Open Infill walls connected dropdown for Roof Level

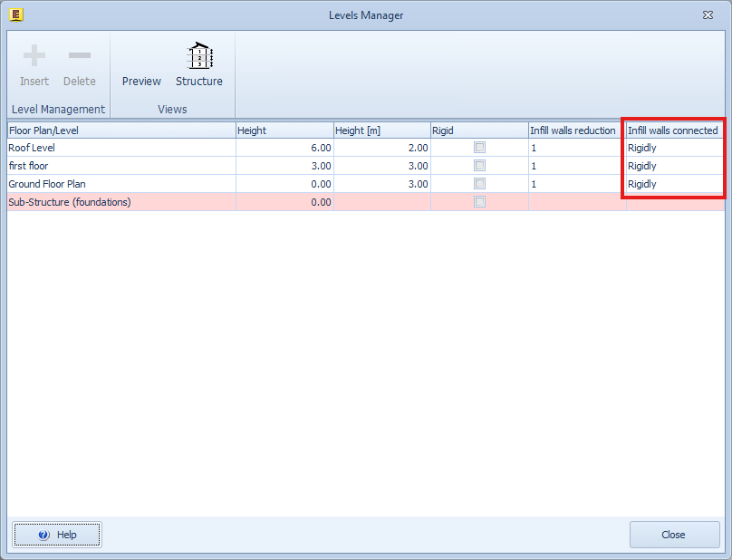[x=674, y=148]
